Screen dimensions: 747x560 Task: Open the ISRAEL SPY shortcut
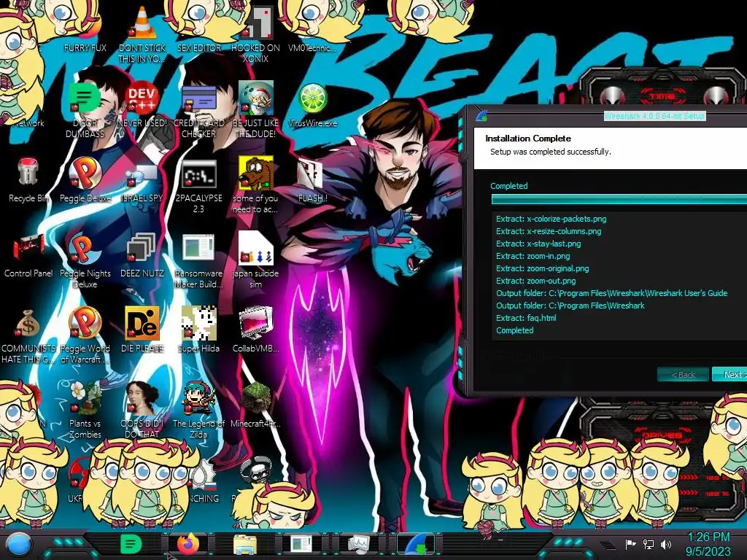click(142, 175)
